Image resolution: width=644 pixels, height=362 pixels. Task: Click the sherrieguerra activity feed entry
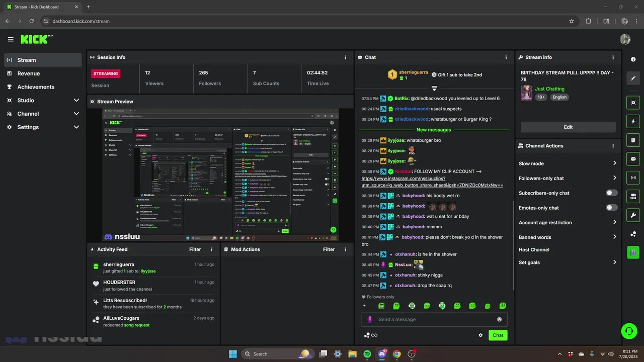tap(153, 267)
